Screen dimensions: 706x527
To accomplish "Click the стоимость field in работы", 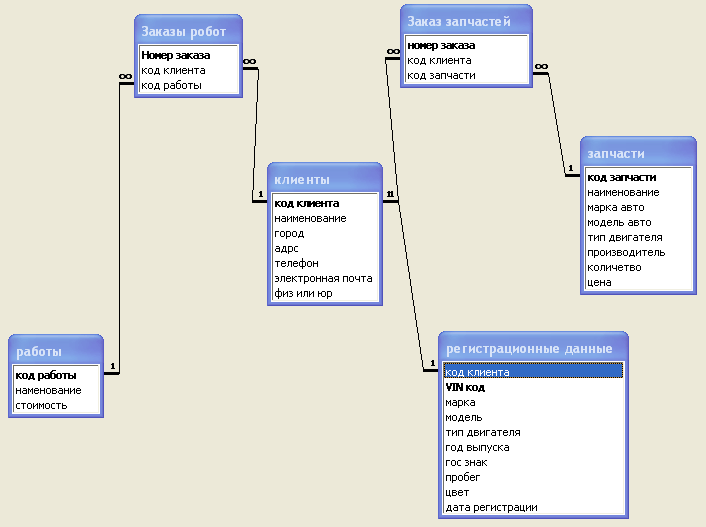I will (56, 405).
